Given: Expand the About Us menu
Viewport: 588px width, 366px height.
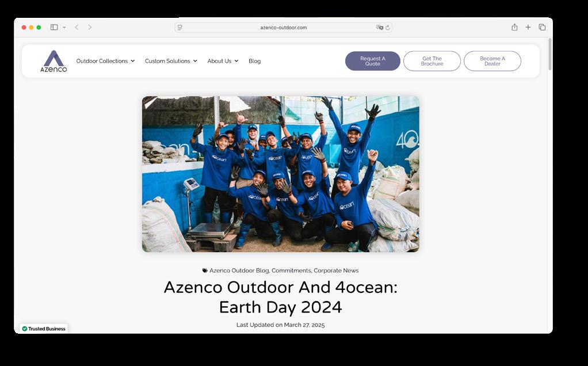Looking at the screenshot, I should (223, 61).
